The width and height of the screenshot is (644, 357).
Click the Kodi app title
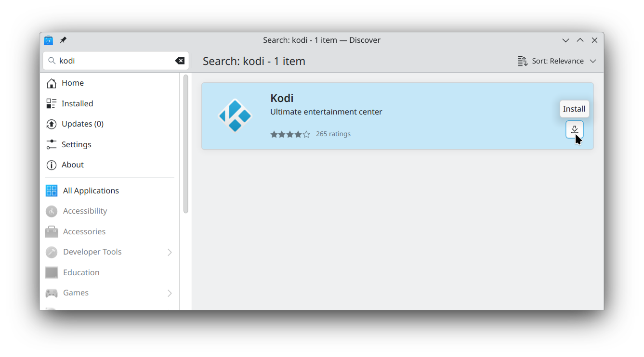[282, 98]
